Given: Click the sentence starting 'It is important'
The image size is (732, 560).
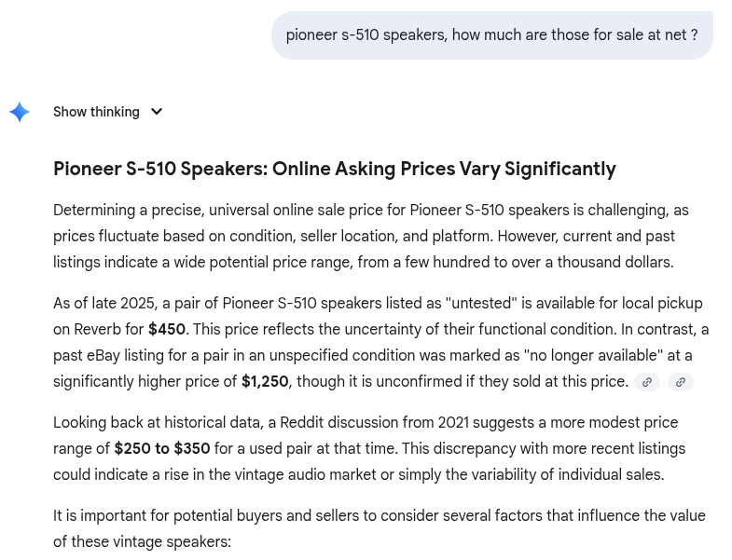Looking at the screenshot, I should [379, 528].
